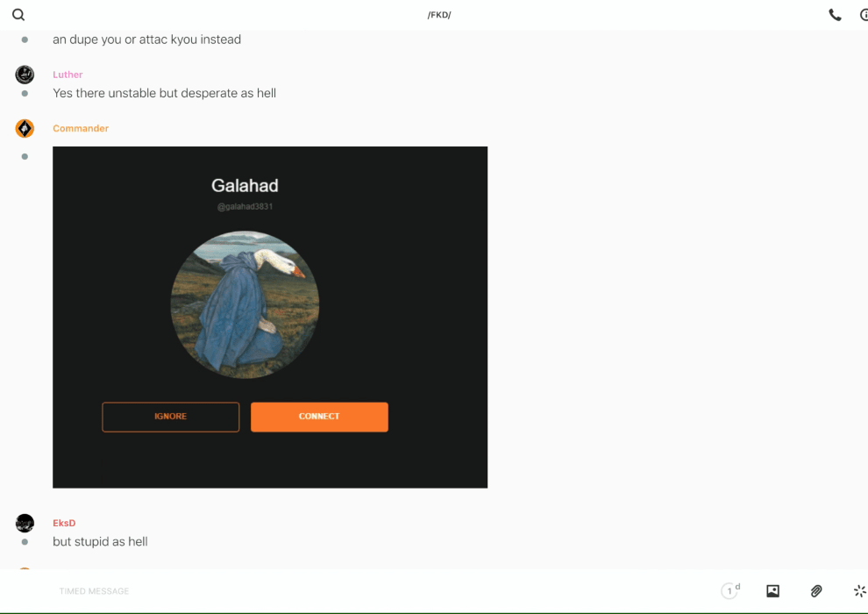Click Luther's avatar
Viewport: 868px width, 614px height.
(x=25, y=75)
